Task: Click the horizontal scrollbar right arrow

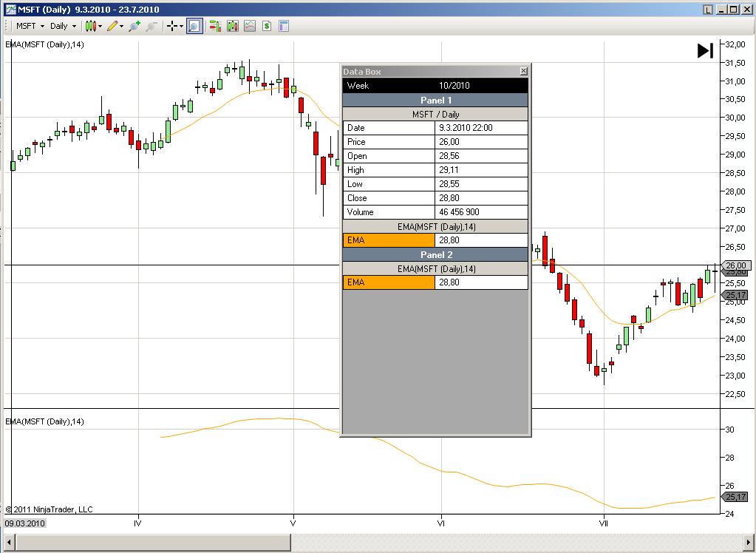Action: 748,543
